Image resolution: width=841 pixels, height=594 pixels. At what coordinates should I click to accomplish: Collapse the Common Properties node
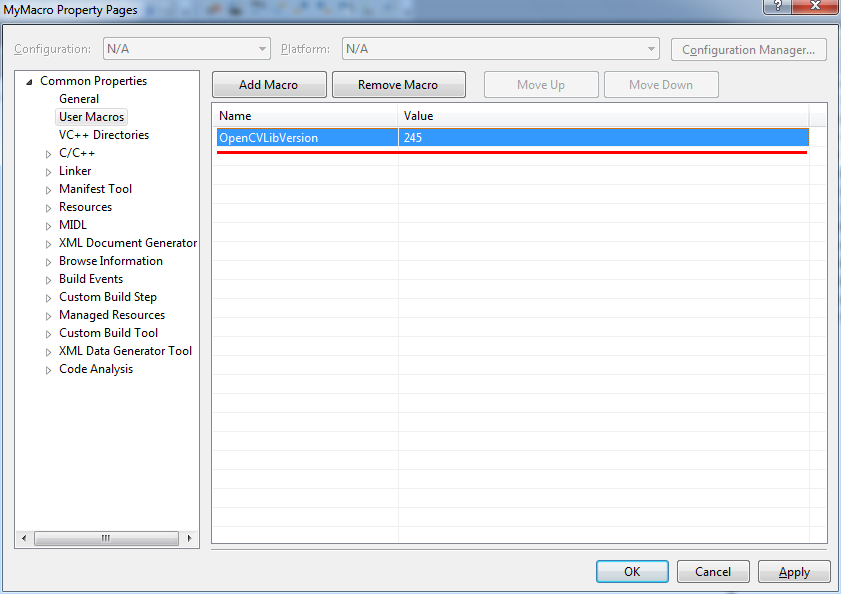coord(29,82)
